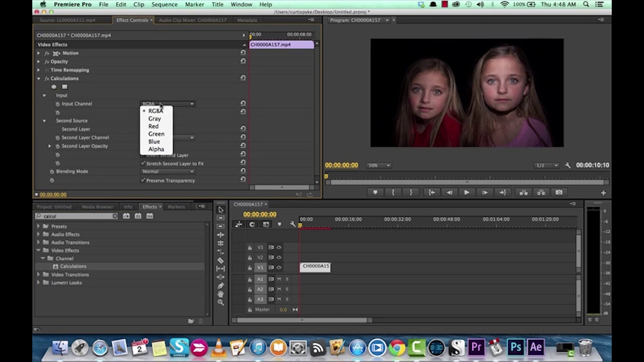Solo audio track A2
The height and width of the screenshot is (362, 644).
click(287, 289)
